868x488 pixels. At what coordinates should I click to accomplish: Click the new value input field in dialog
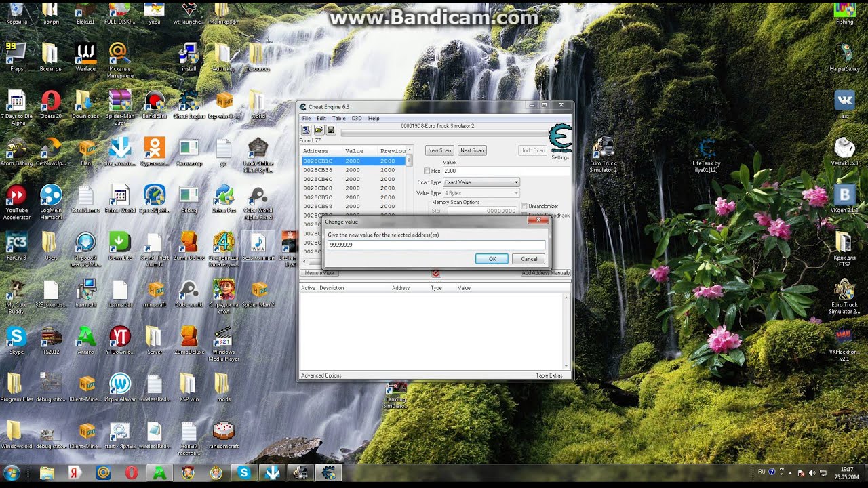pos(436,245)
